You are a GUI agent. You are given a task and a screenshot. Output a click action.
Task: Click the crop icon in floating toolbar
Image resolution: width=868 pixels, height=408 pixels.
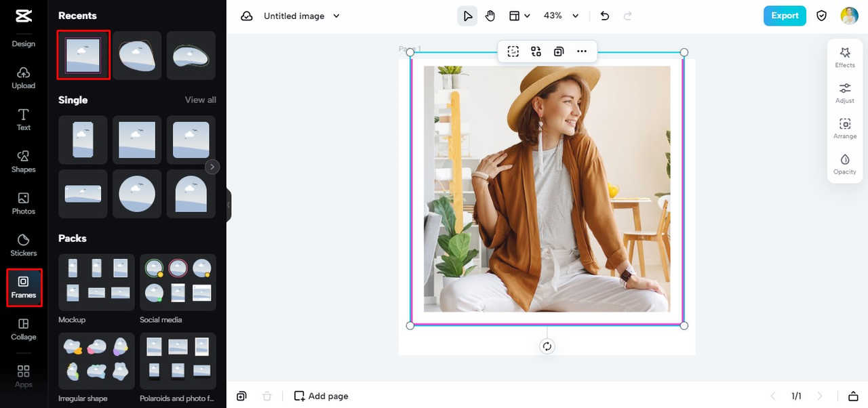[x=513, y=52]
